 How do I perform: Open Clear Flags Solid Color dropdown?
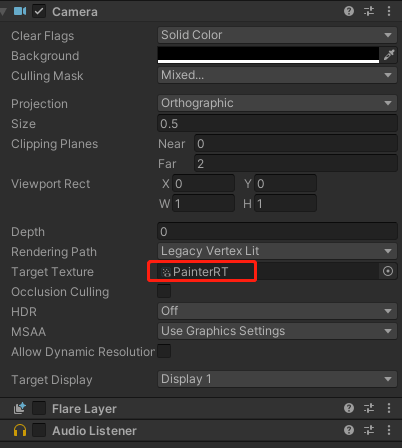click(x=277, y=35)
